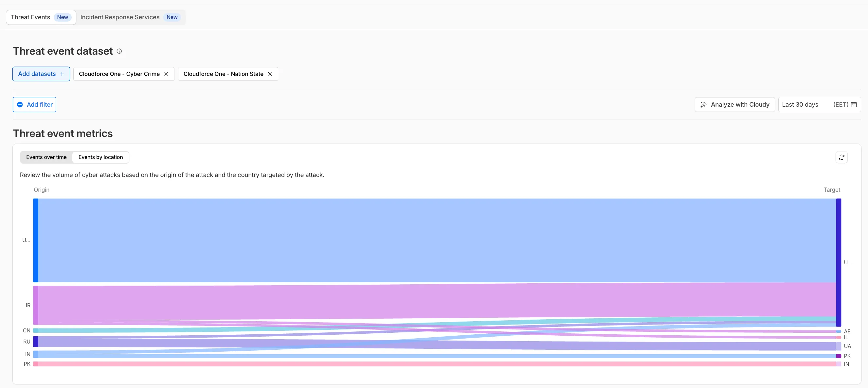868x388 pixels.
Task: Click the plus icon on Add datasets
Action: point(62,74)
